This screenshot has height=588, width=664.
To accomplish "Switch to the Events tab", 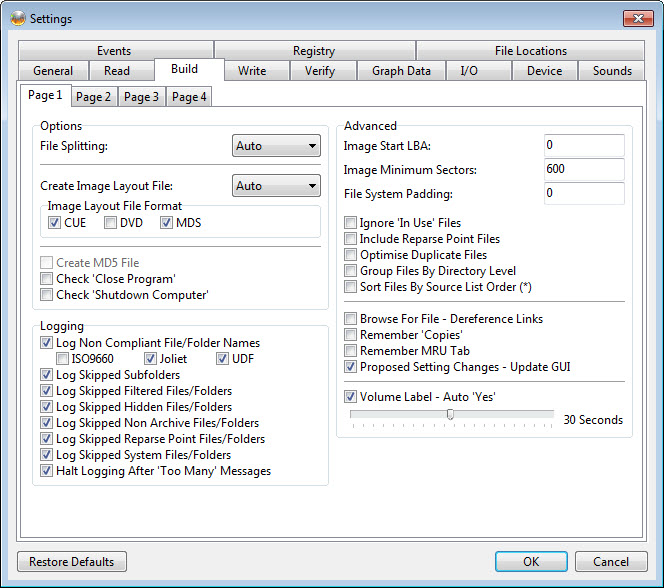I will (116, 50).
